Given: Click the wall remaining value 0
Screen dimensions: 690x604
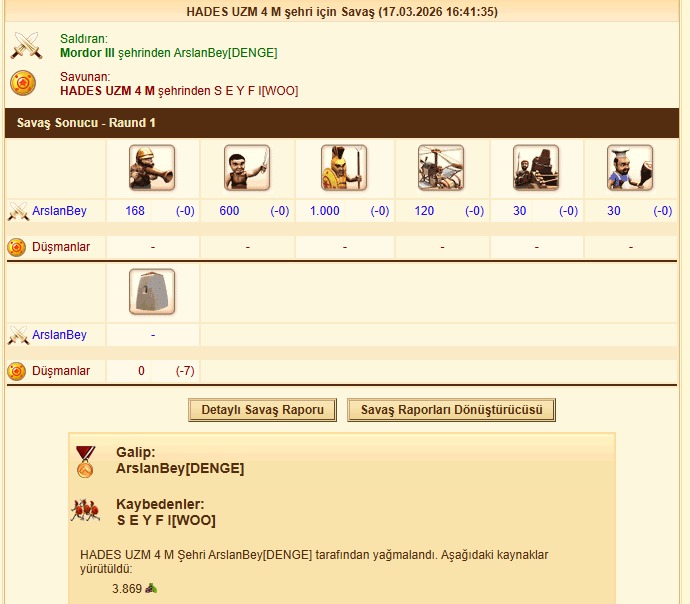Looking at the screenshot, I should pyautogui.click(x=141, y=371).
